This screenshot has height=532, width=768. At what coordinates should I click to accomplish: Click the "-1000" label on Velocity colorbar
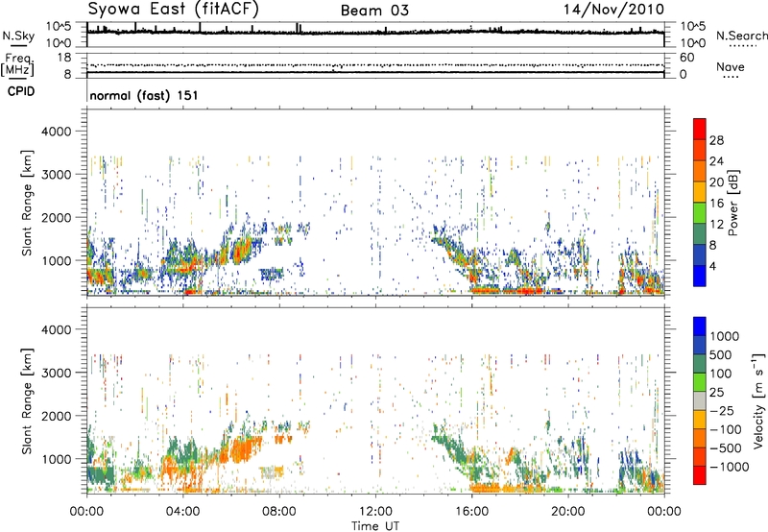[729, 467]
